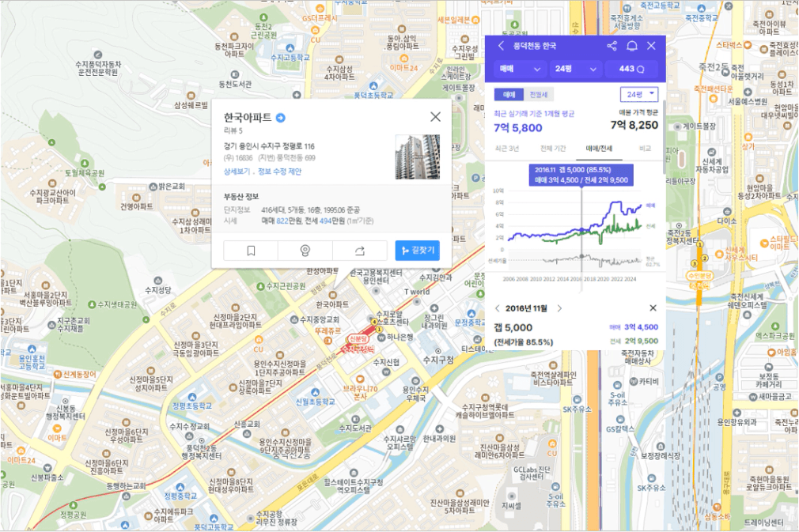Close the 한국아파트 info popup
The image size is (799, 532).
click(x=435, y=117)
